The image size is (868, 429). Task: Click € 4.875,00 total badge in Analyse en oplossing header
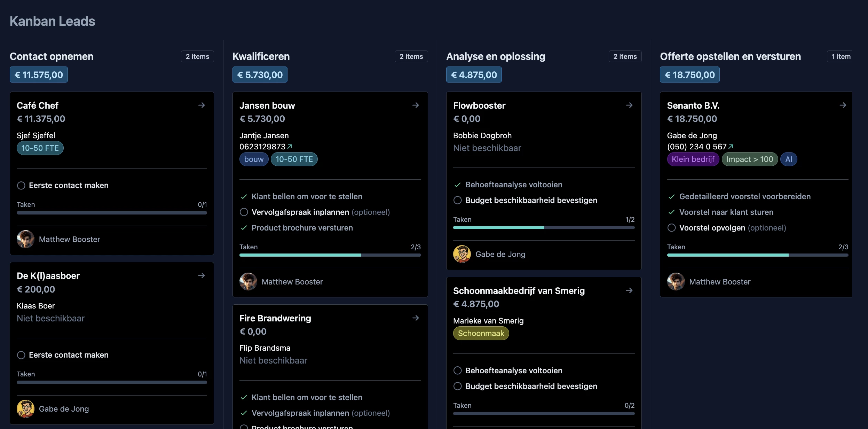[474, 75]
